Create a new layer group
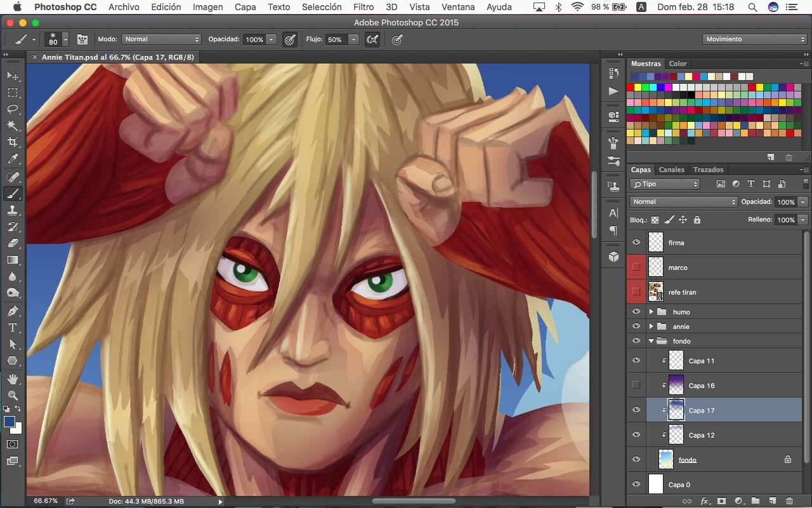The width and height of the screenshot is (812, 508). click(x=756, y=501)
